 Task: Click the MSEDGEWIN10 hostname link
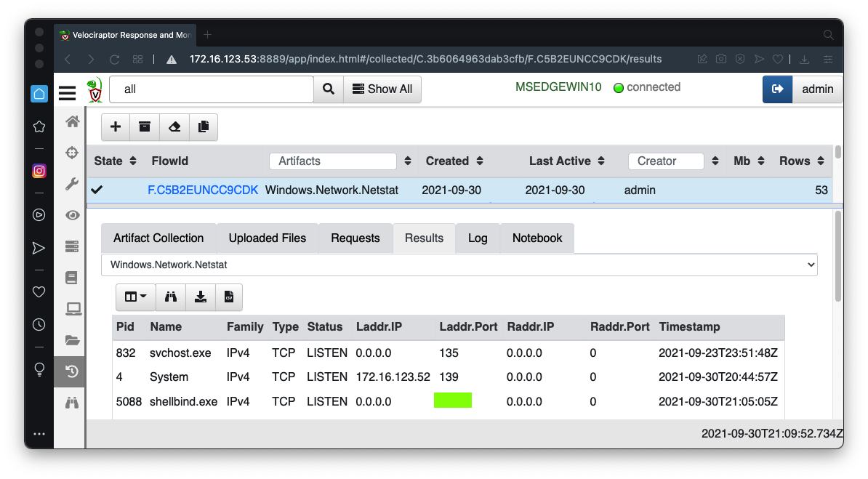click(558, 87)
